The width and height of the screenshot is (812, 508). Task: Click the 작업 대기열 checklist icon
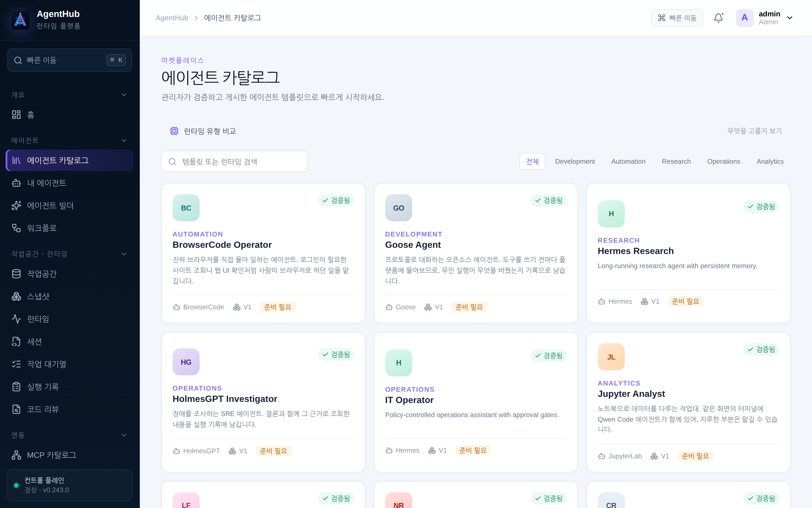pyautogui.click(x=16, y=364)
